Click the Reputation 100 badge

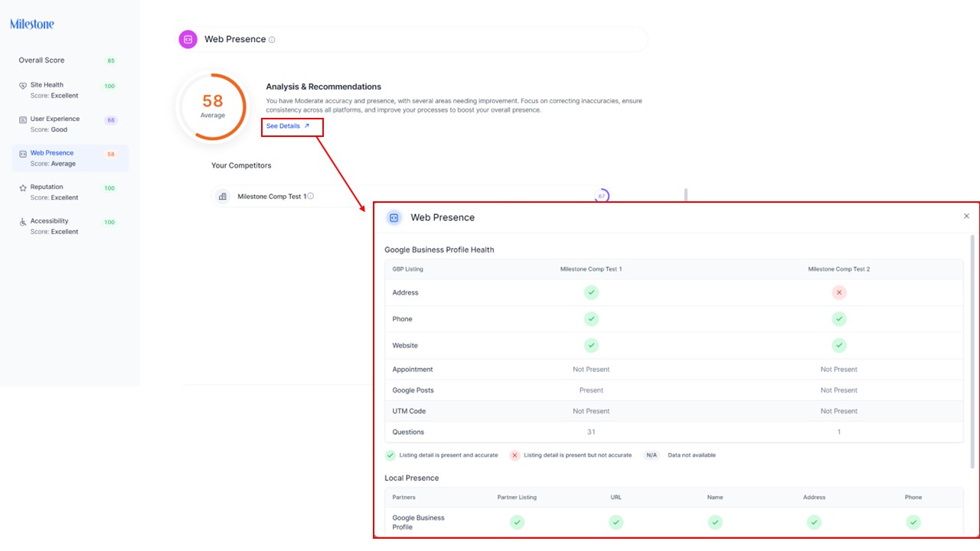tap(109, 188)
